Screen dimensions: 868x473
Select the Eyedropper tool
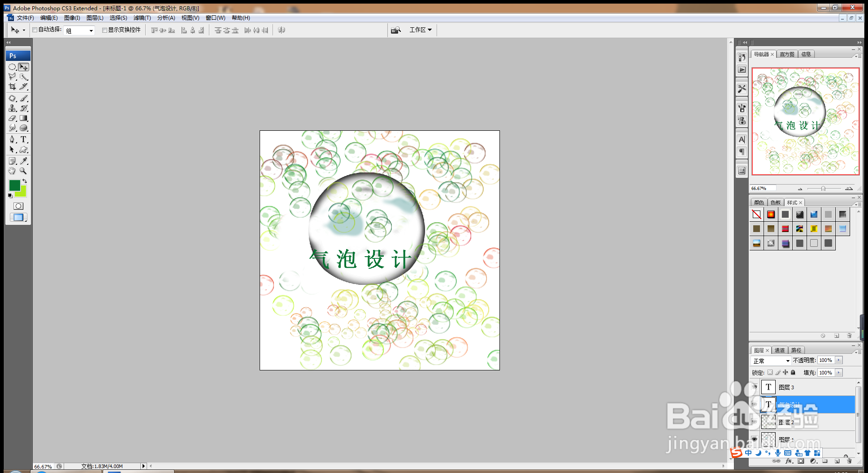pos(24,161)
